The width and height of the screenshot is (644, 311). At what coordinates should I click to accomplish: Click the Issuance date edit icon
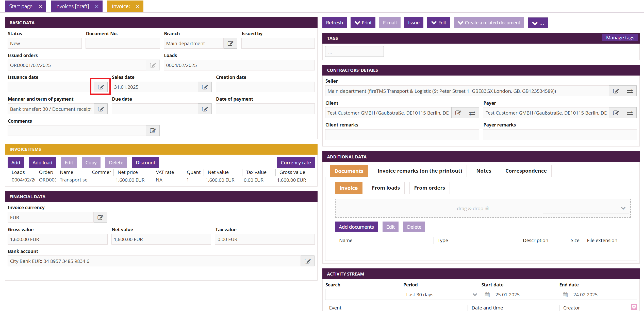click(x=101, y=87)
